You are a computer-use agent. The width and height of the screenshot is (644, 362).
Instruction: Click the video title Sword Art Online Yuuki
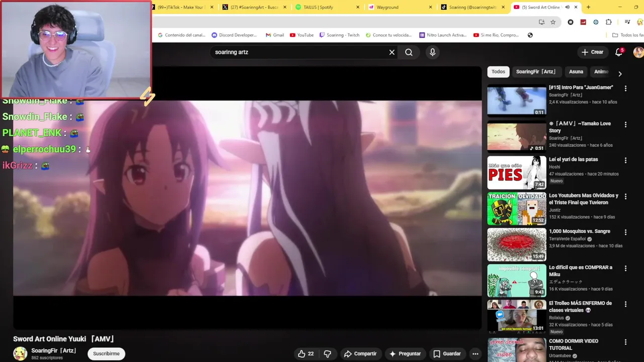64,339
